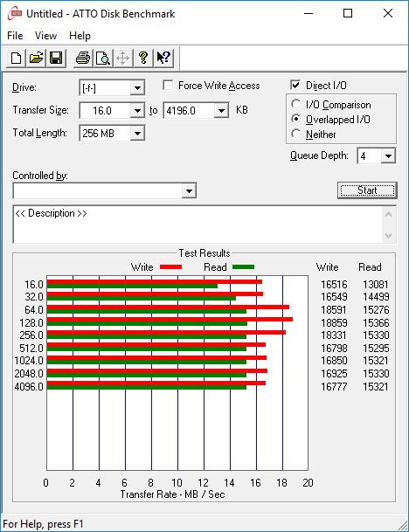Click read value 13081

tap(376, 284)
